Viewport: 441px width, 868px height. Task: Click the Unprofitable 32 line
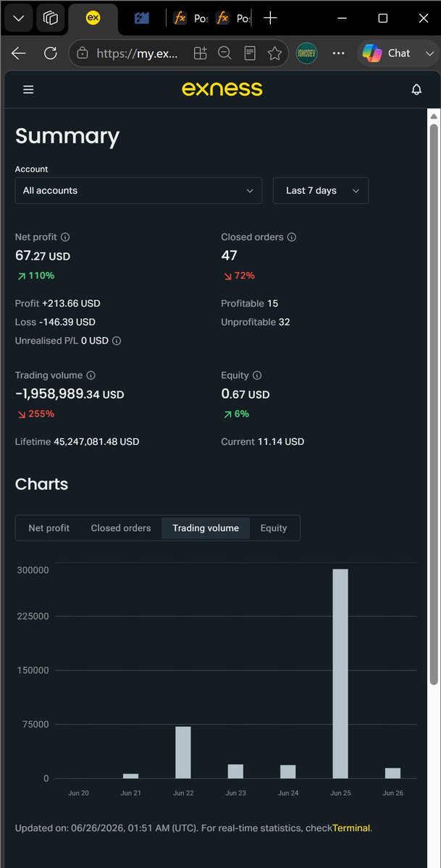[256, 322]
